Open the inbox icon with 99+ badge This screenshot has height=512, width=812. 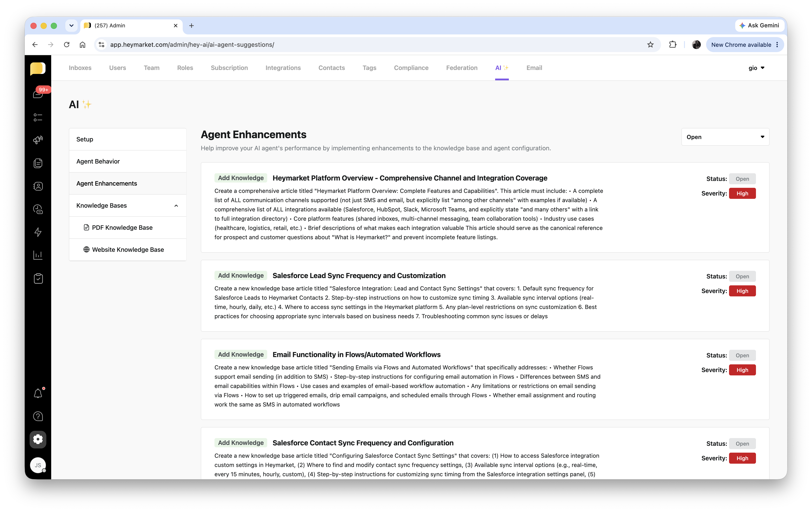pos(38,94)
